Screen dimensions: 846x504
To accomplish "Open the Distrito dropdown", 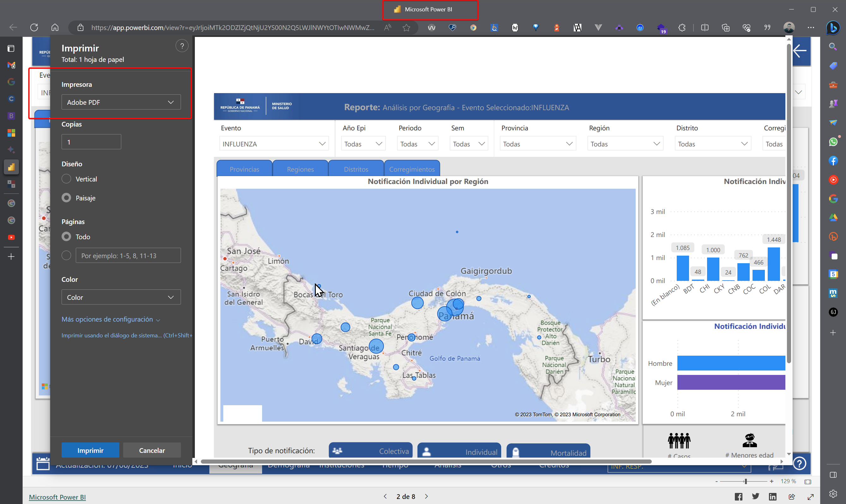I will click(x=713, y=144).
